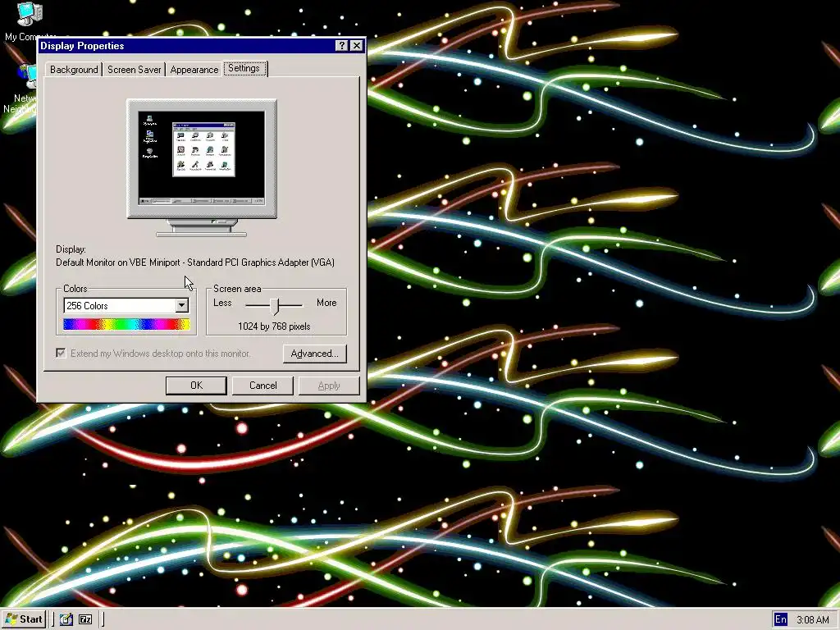The width and height of the screenshot is (840, 630).
Task: Click the En language indicator in tray
Action: click(781, 619)
